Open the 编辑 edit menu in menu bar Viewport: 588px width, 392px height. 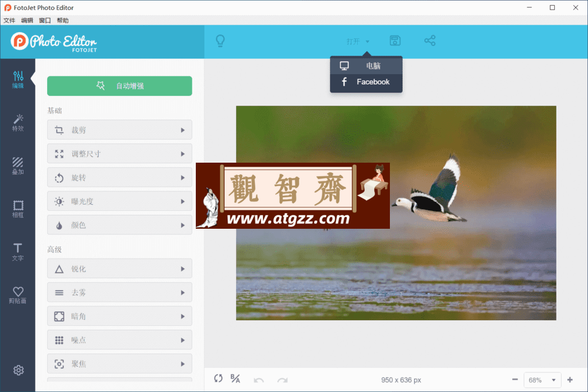point(27,20)
